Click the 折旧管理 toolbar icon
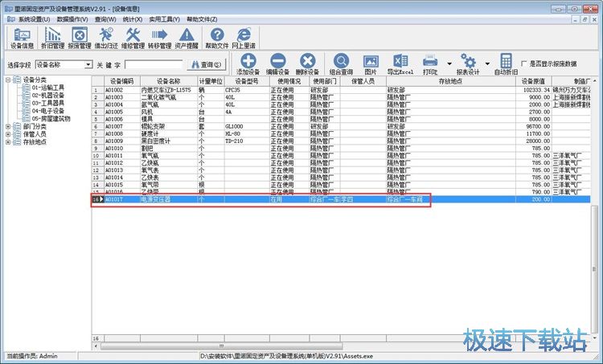603x364 pixels. 53,39
